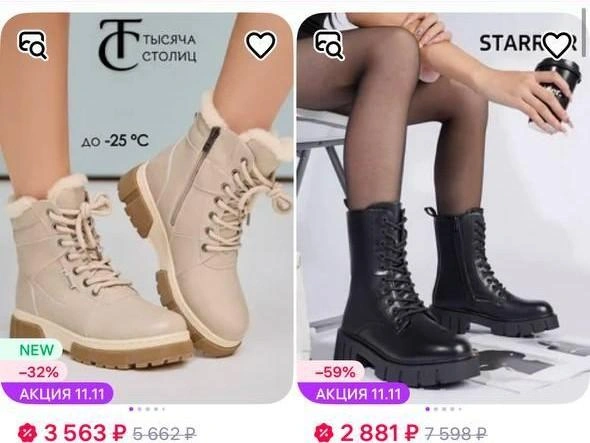Click the crossed-out 7 598 ₽ old price

pyautogui.click(x=456, y=434)
